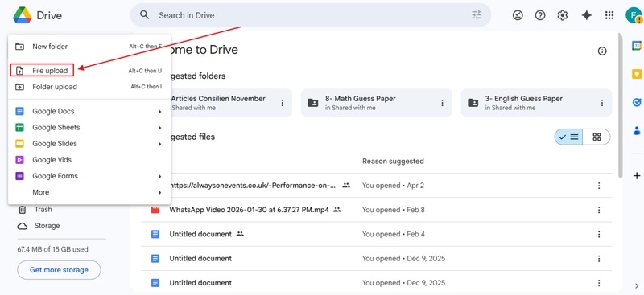Click the Search in Drive field
644x295 pixels.
(310, 15)
